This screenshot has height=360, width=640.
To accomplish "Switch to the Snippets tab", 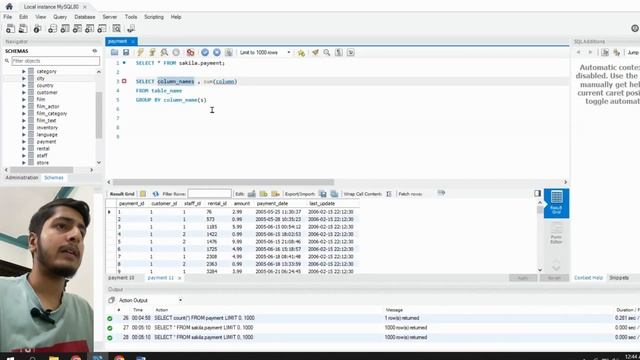I will tap(619, 278).
